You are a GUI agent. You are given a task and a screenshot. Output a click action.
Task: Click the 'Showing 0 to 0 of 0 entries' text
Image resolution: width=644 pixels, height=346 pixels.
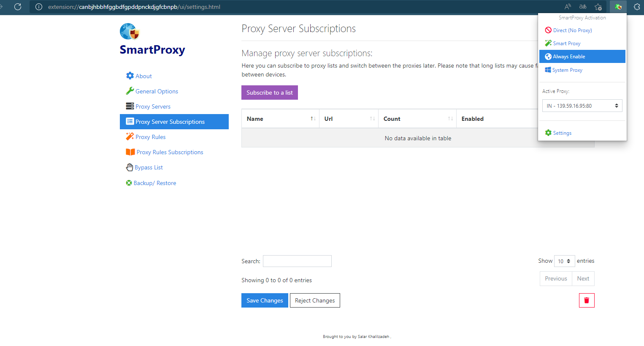276,280
